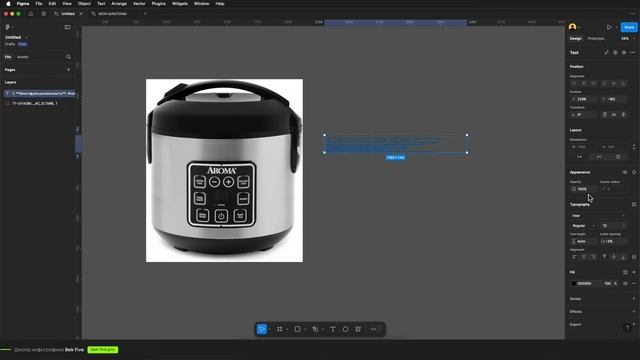Open the dropdown arrow beside the Present play button

[616, 27]
